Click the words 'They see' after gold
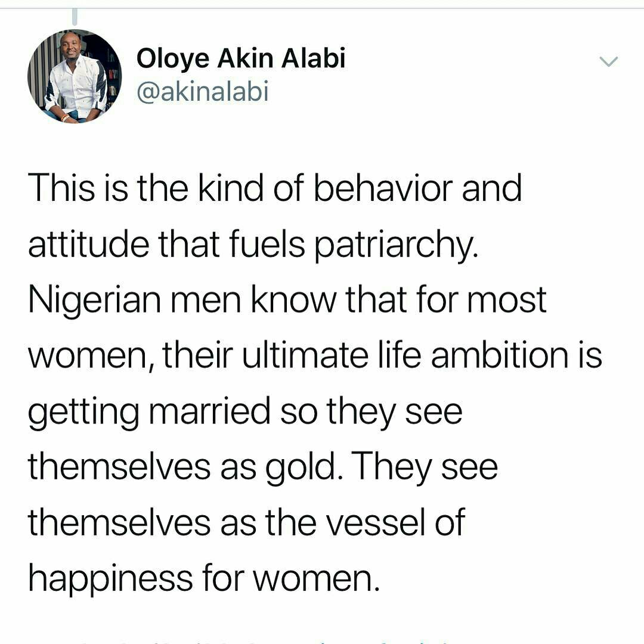644x644 pixels. pyautogui.click(x=425, y=468)
